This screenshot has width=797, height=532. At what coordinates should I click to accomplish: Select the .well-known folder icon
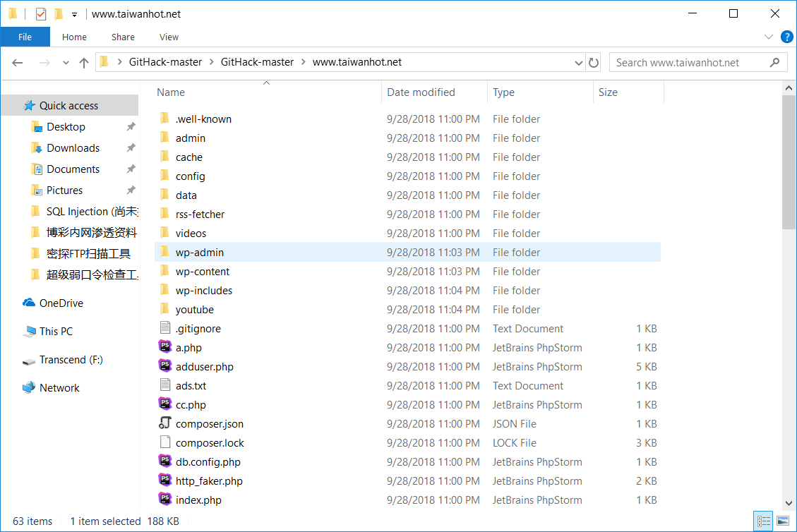(164, 119)
